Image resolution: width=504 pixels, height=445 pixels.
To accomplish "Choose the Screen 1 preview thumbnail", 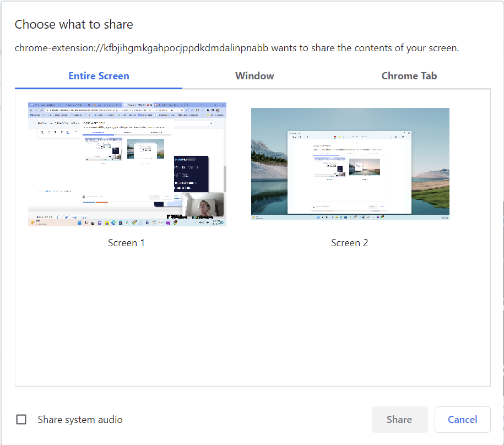I will tap(127, 164).
